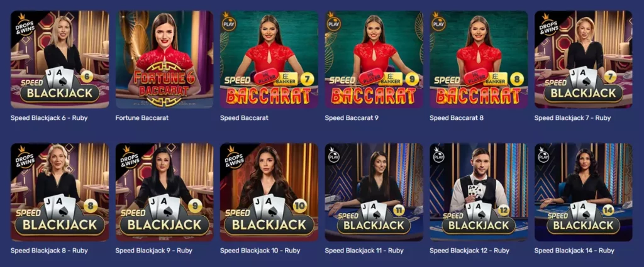Open the Fortune 6 Baccarat game thumbnail

coord(164,60)
